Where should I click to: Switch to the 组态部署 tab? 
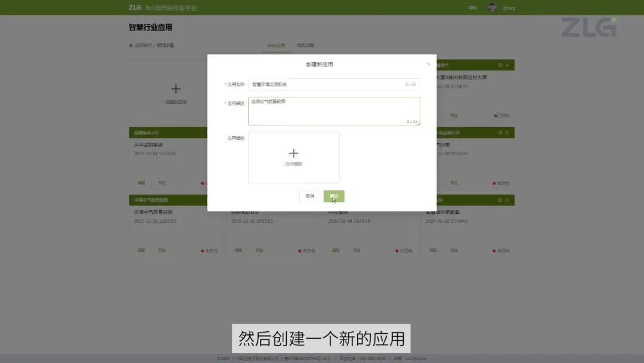point(307,45)
